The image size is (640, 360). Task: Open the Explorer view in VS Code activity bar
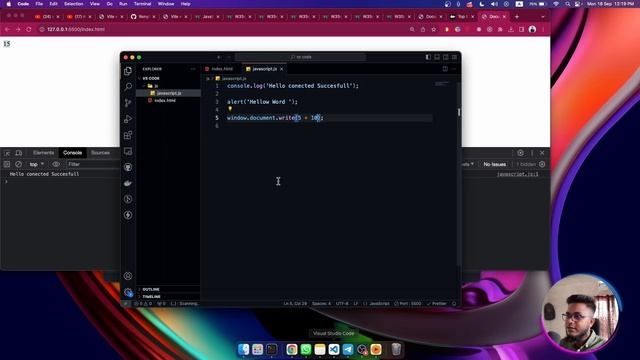[128, 71]
